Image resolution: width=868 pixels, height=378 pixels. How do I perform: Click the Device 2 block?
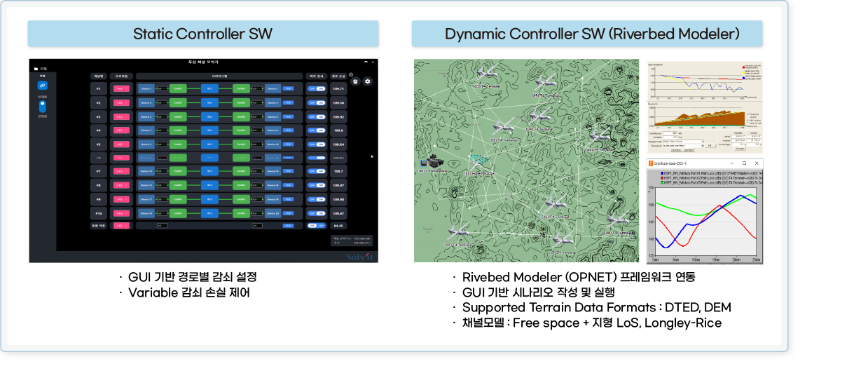[x=273, y=89]
